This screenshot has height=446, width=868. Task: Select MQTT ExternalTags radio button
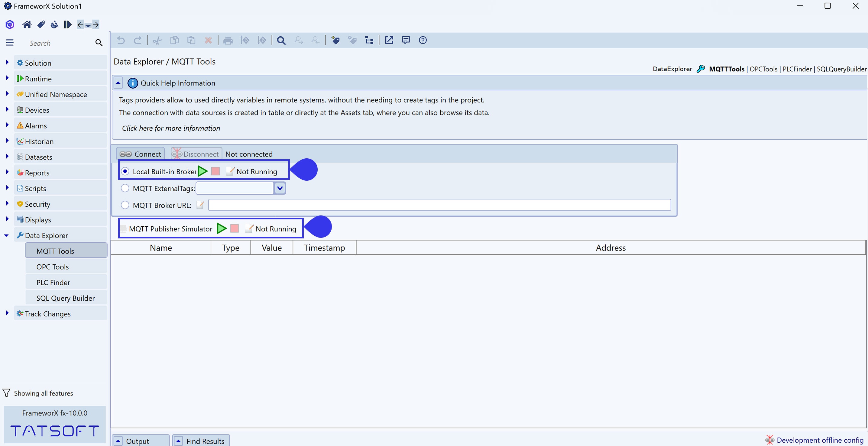pyautogui.click(x=125, y=188)
